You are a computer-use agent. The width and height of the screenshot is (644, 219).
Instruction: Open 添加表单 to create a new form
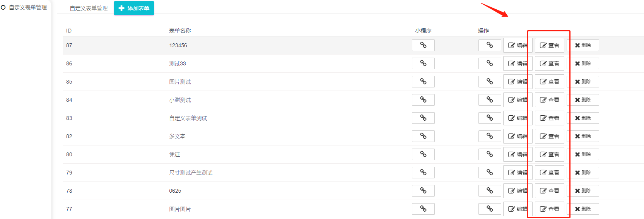click(134, 8)
